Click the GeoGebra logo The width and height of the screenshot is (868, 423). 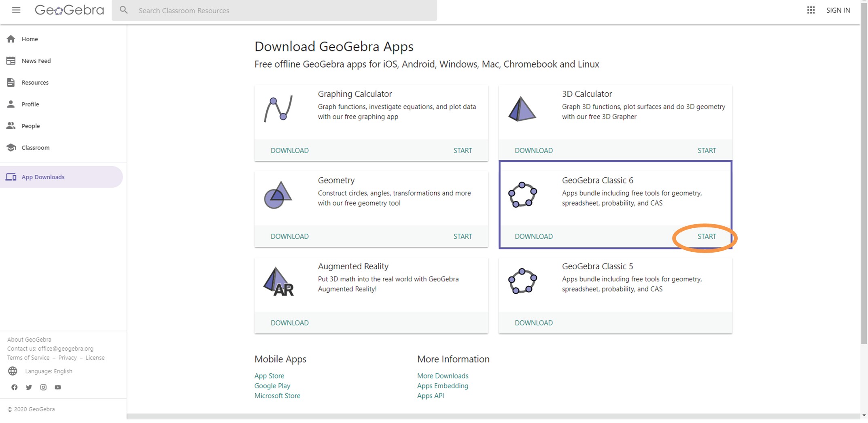point(69,10)
